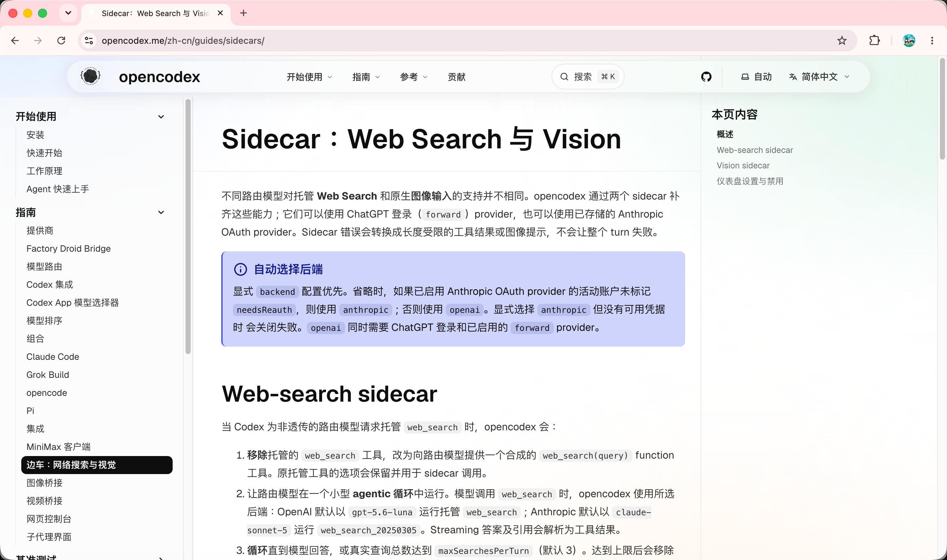The height and width of the screenshot is (560, 947).
Task: Open the 模型排序 sidebar page
Action: (x=44, y=321)
